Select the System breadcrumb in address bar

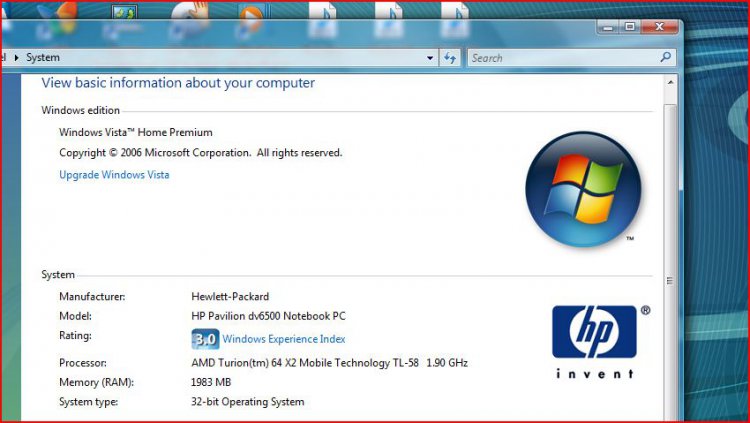pyautogui.click(x=43, y=57)
